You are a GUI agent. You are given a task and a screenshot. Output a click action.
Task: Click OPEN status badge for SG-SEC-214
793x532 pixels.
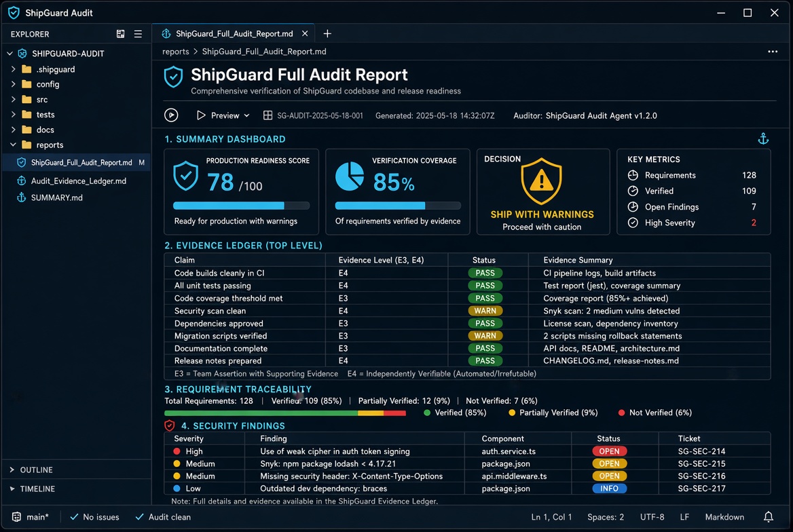609,451
